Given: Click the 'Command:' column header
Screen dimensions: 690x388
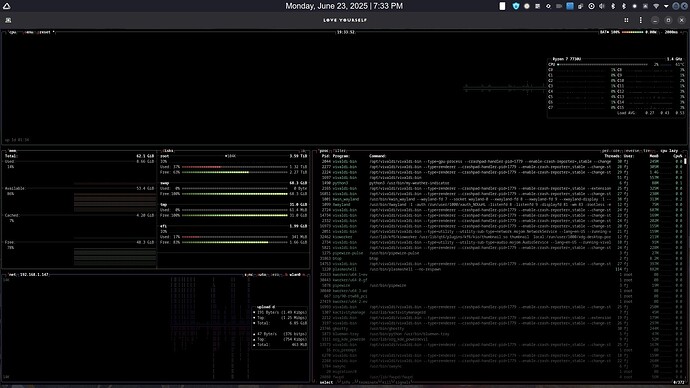Looking at the screenshot, I should 378,156.
